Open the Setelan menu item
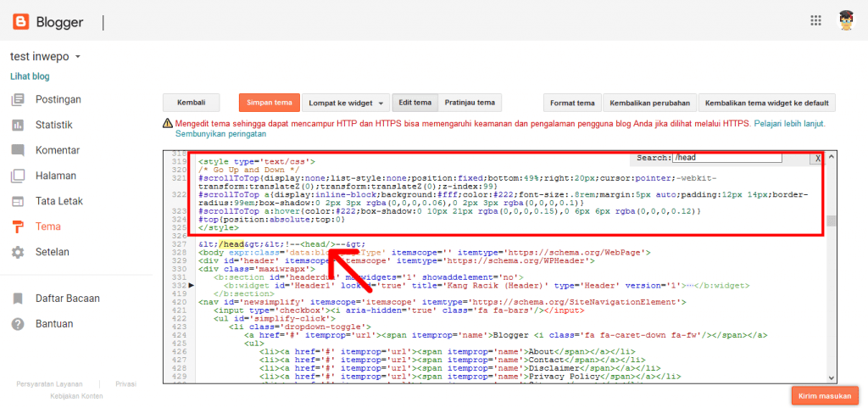The image size is (868, 408). 52,252
